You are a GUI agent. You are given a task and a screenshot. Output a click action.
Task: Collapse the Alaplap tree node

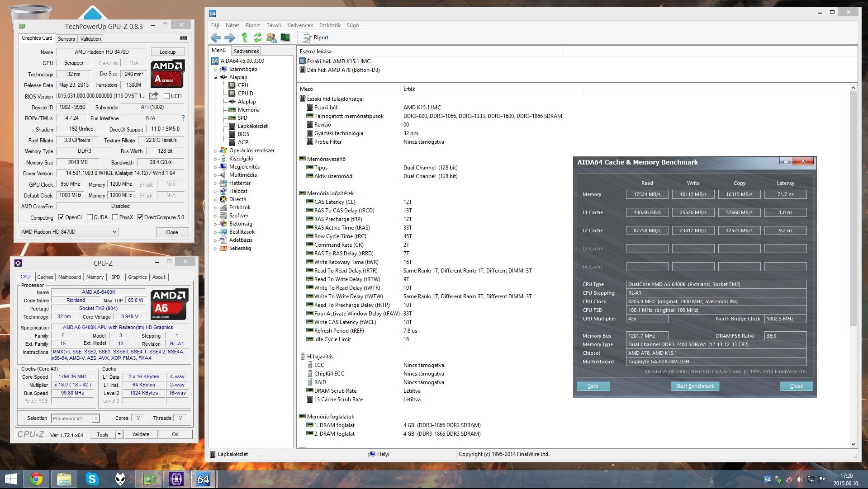tap(215, 77)
